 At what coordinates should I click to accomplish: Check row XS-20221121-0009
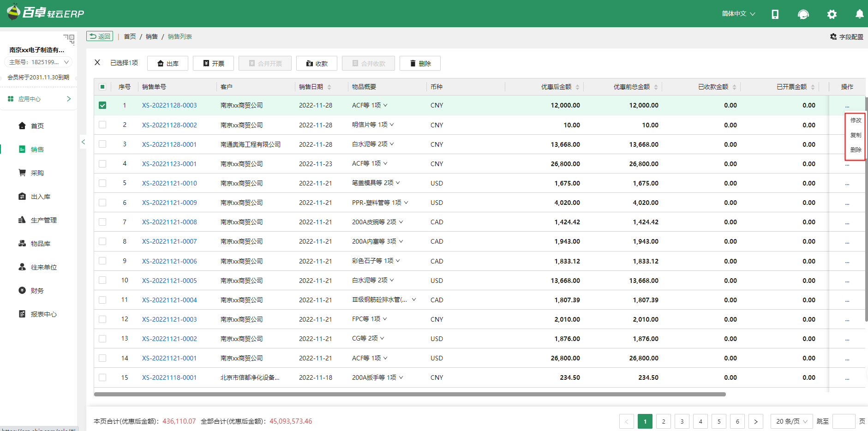pyautogui.click(x=102, y=203)
